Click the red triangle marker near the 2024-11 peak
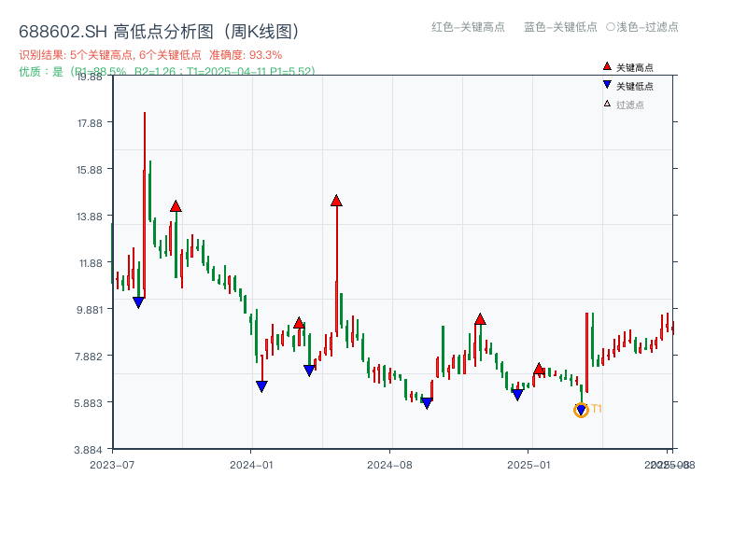Screen dimensions: 747x560 click(x=480, y=317)
